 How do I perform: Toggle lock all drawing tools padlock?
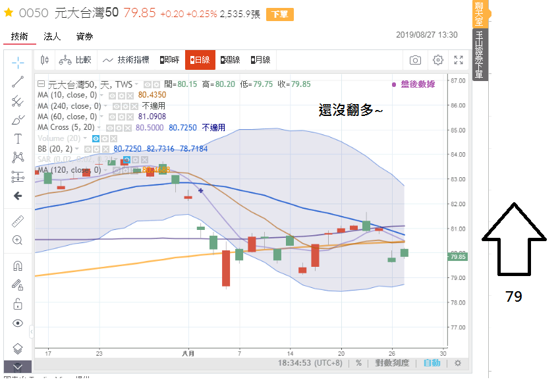click(18, 304)
